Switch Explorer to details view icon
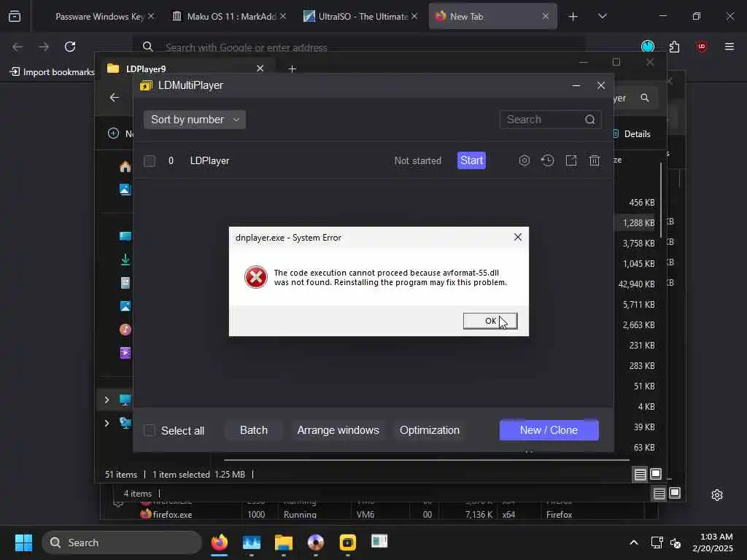 pyautogui.click(x=640, y=474)
